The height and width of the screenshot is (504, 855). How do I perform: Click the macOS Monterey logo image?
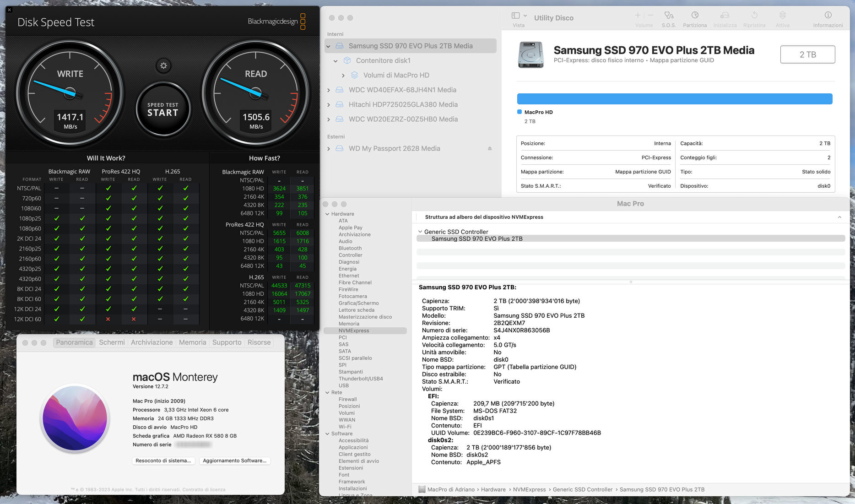(x=75, y=418)
